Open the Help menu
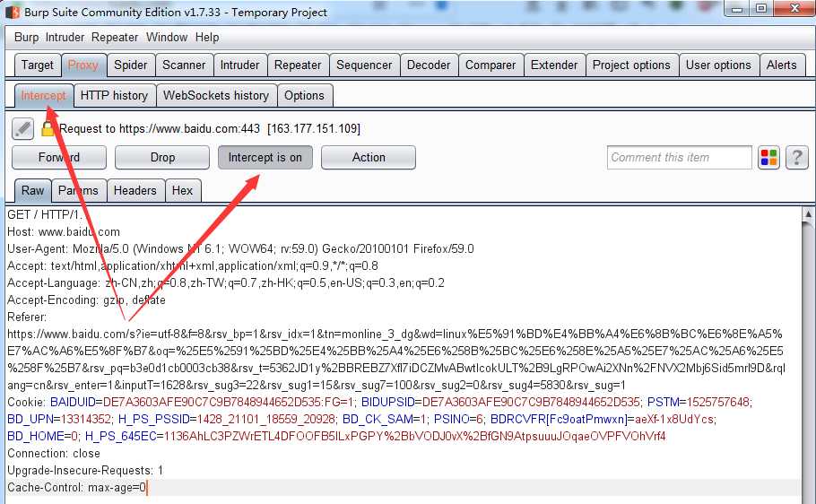Image resolution: width=816 pixels, height=504 pixels. [x=207, y=38]
